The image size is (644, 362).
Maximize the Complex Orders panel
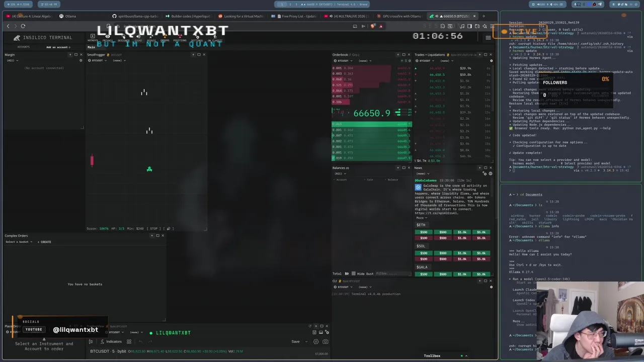pyautogui.click(x=157, y=235)
